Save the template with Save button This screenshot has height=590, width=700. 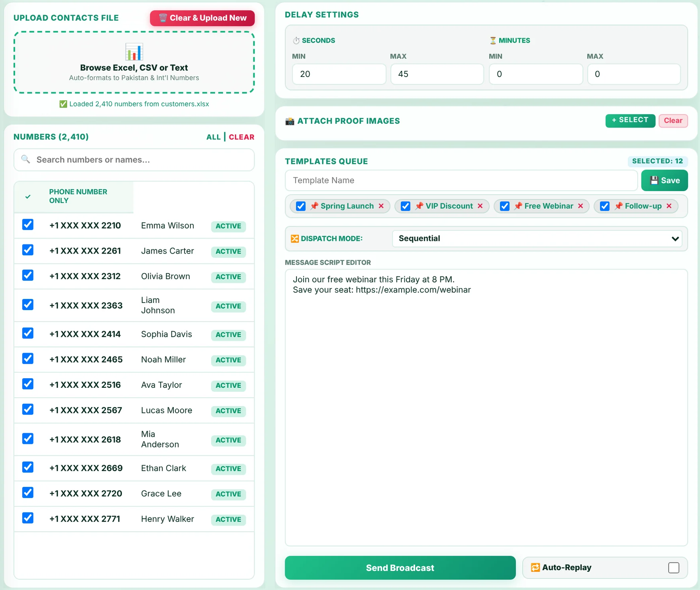(x=665, y=180)
